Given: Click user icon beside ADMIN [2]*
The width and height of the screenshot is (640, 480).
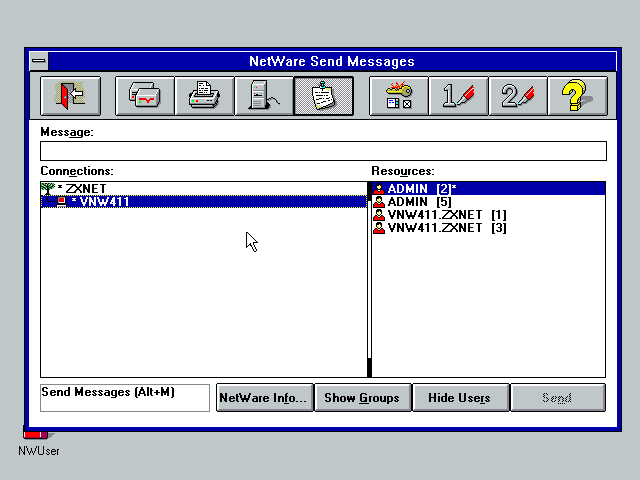Looking at the screenshot, I should point(379,189).
